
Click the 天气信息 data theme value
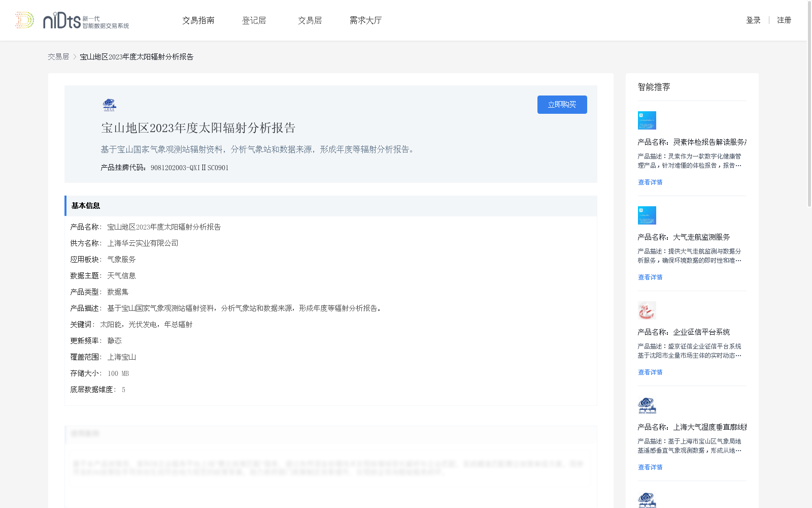(121, 276)
